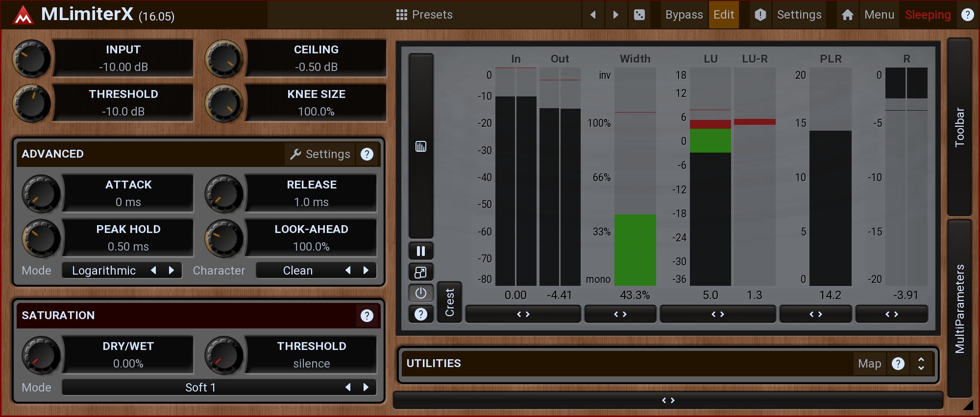Screen dimensions: 980x417
Task: Select previous limiter Mode with left arrow
Action: tap(154, 270)
